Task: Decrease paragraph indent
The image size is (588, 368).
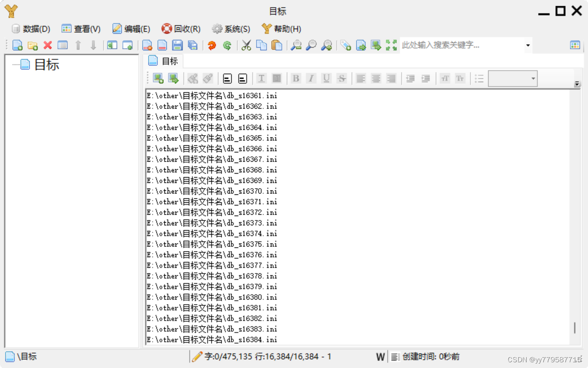Action: (x=410, y=79)
